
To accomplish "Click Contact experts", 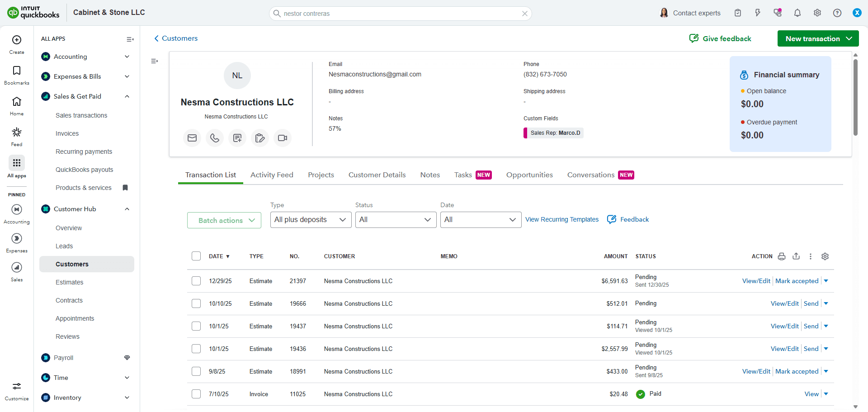I will (x=690, y=13).
